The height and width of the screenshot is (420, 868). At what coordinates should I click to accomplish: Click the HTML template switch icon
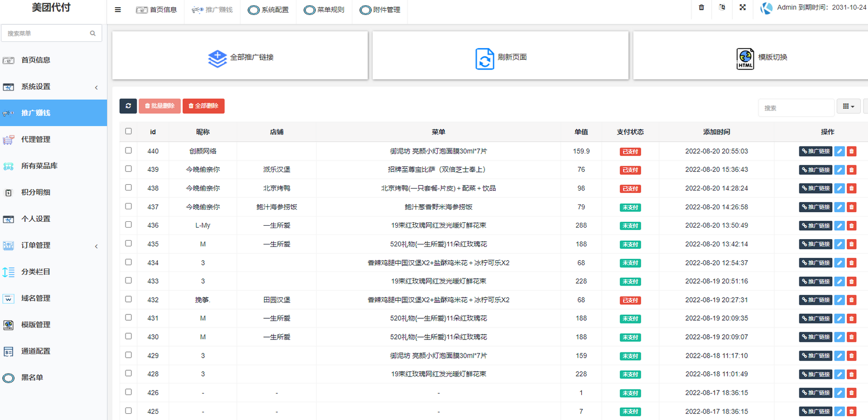coord(745,59)
